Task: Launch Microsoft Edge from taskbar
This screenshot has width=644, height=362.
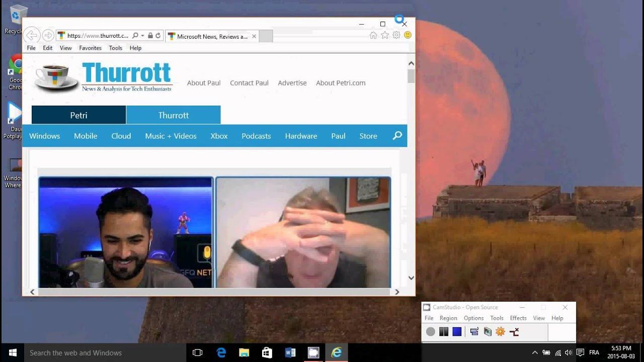Action: [x=221, y=353]
